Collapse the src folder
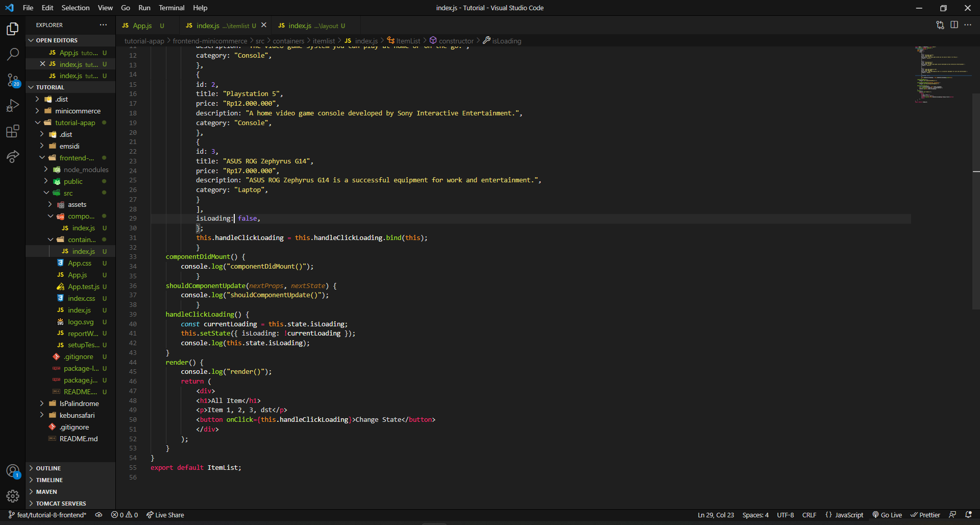980x525 pixels. pyautogui.click(x=68, y=193)
